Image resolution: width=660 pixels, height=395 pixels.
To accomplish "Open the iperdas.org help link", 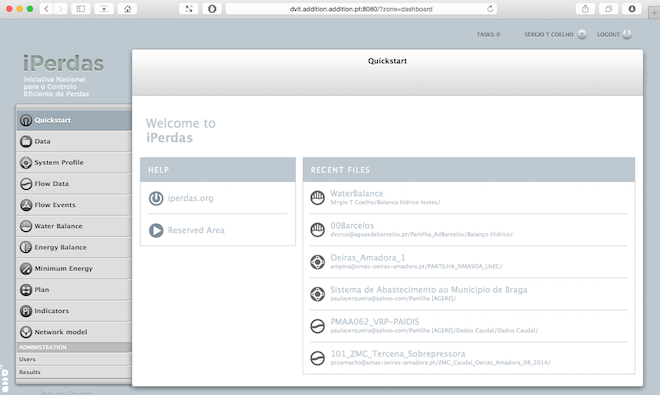I will [x=190, y=198].
